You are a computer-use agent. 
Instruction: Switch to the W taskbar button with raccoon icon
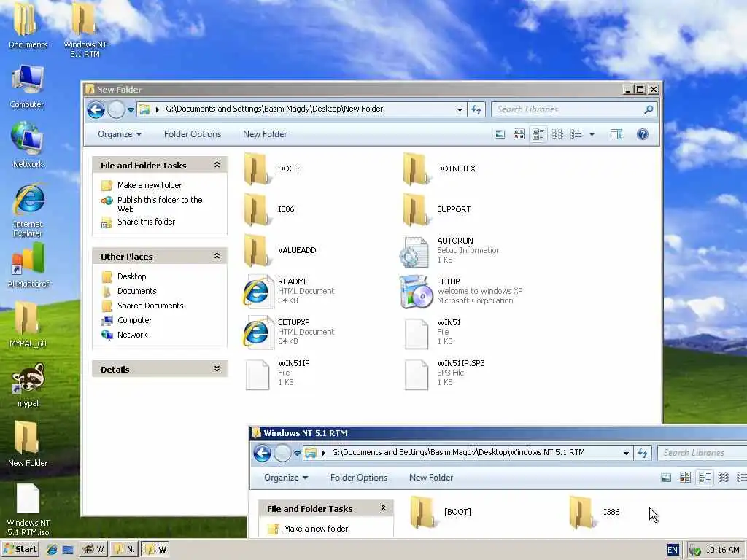click(93, 550)
